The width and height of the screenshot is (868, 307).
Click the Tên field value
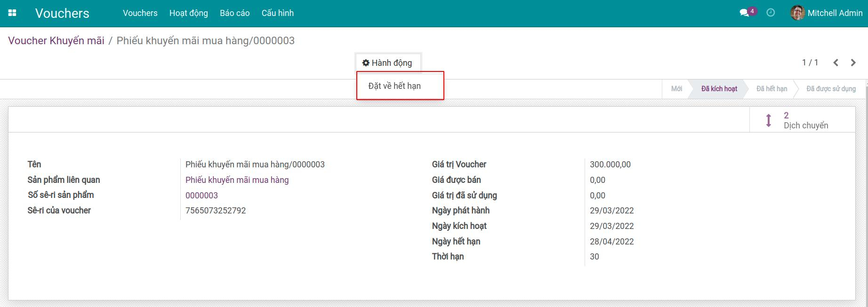coord(255,165)
